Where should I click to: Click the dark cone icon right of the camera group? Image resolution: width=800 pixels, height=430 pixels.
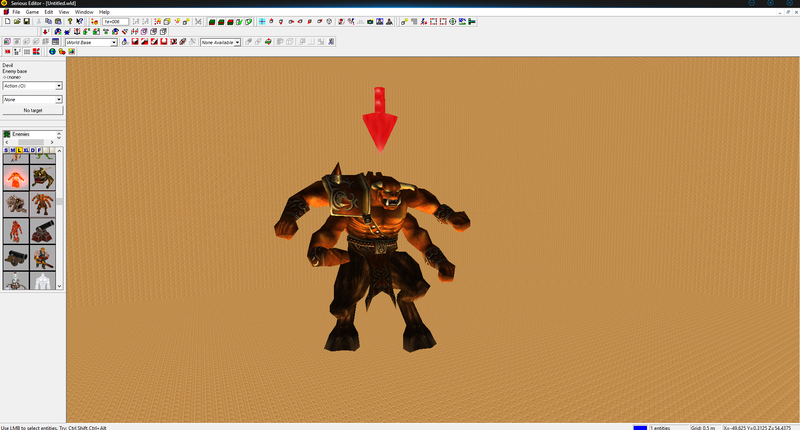tap(389, 21)
